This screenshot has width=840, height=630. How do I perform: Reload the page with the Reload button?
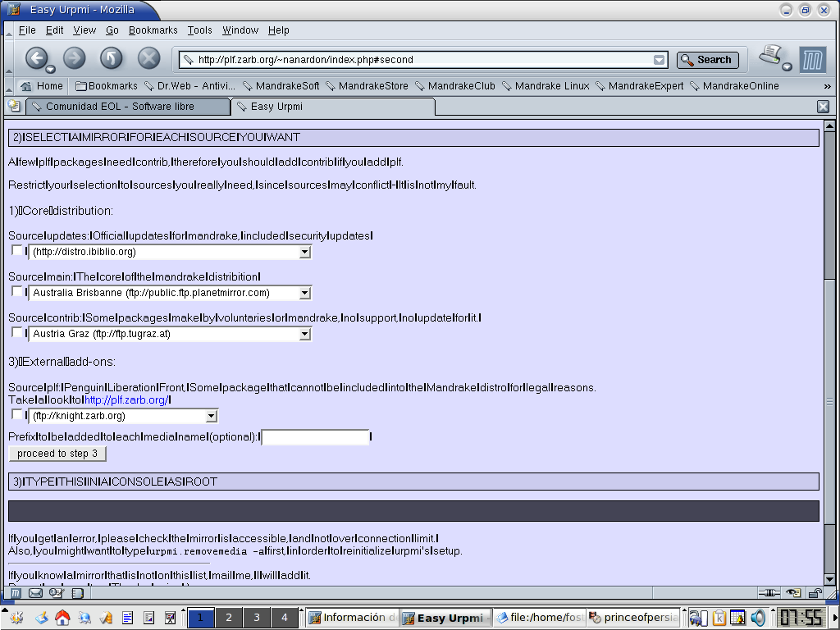pyautogui.click(x=112, y=58)
